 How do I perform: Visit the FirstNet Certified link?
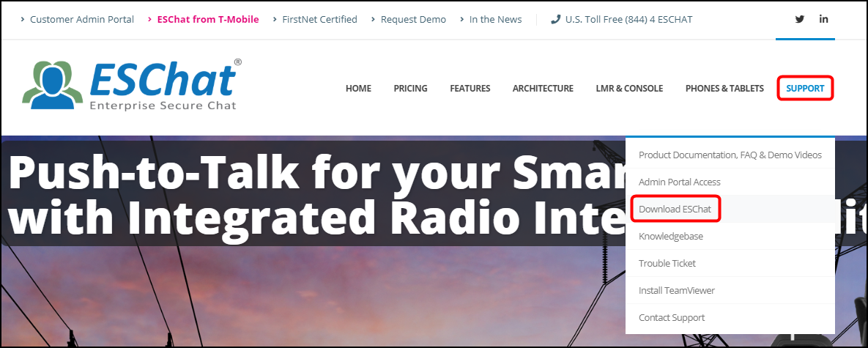(x=319, y=19)
